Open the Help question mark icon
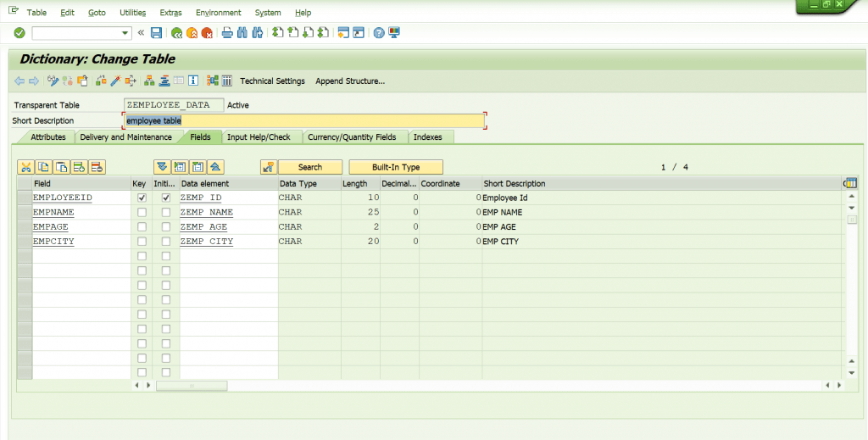The width and height of the screenshot is (868, 440). 379,33
